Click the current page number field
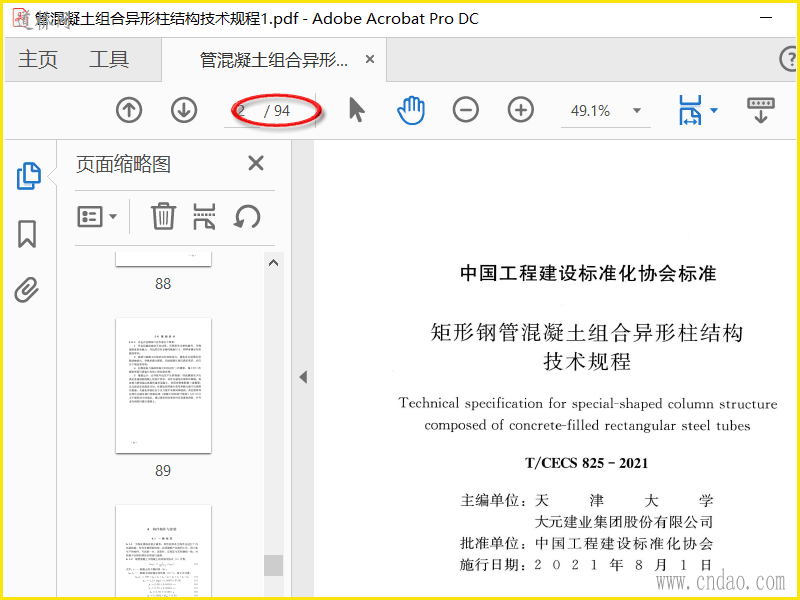The image size is (800, 600). (x=242, y=111)
